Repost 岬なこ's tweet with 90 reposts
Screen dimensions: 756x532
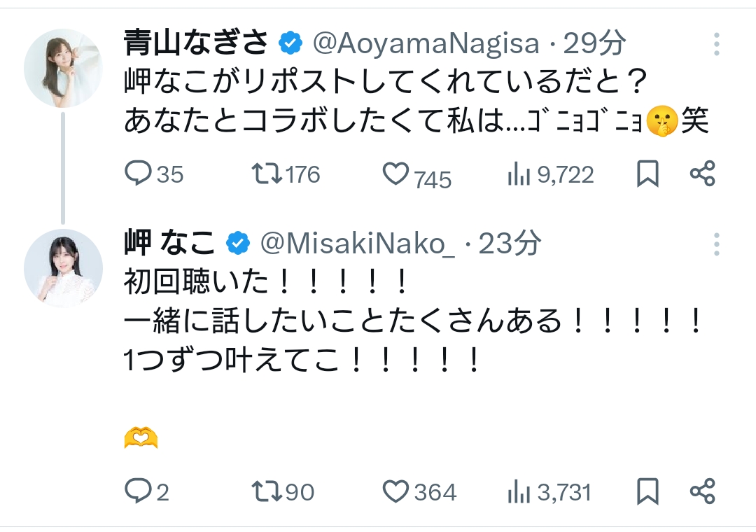point(267,491)
